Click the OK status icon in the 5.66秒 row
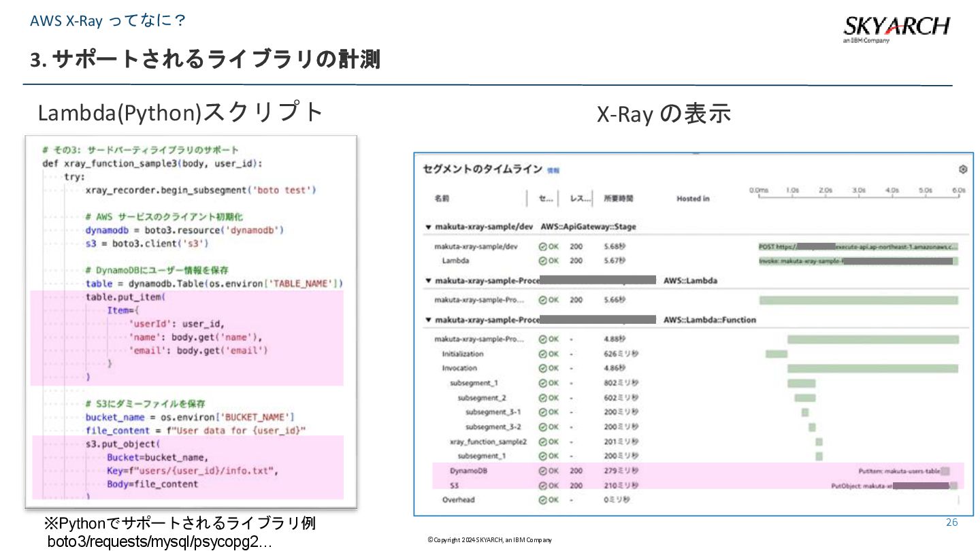The width and height of the screenshot is (980, 551). pos(542,299)
